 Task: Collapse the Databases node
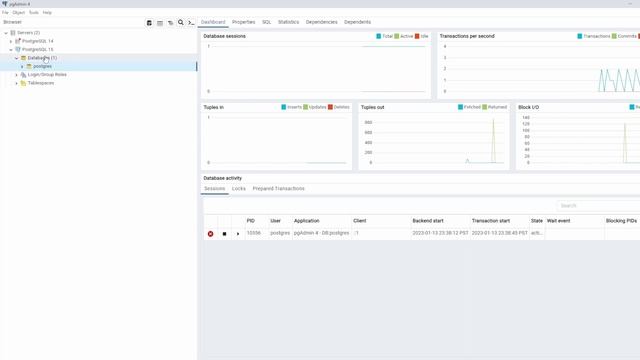[17, 58]
